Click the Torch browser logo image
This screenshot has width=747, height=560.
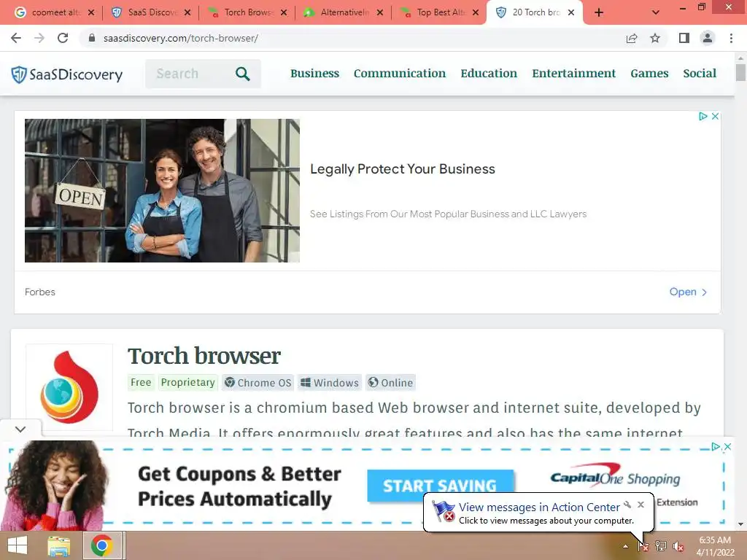(69, 387)
